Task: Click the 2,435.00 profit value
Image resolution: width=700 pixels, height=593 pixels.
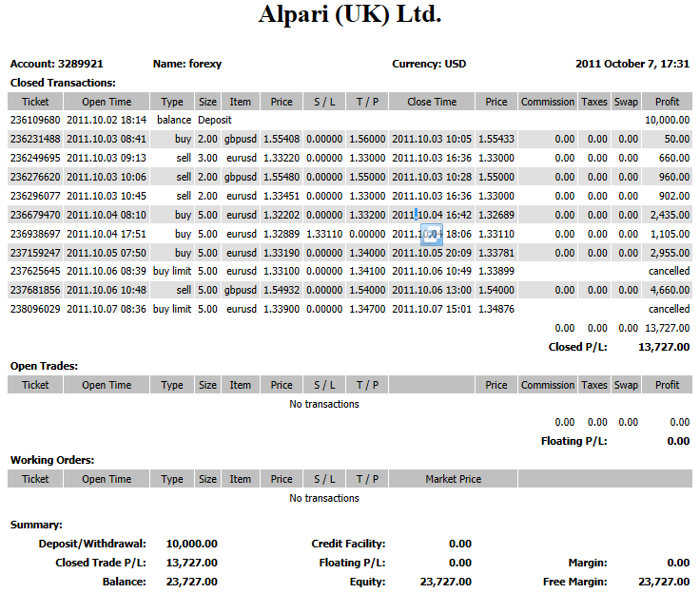Action: coord(670,215)
